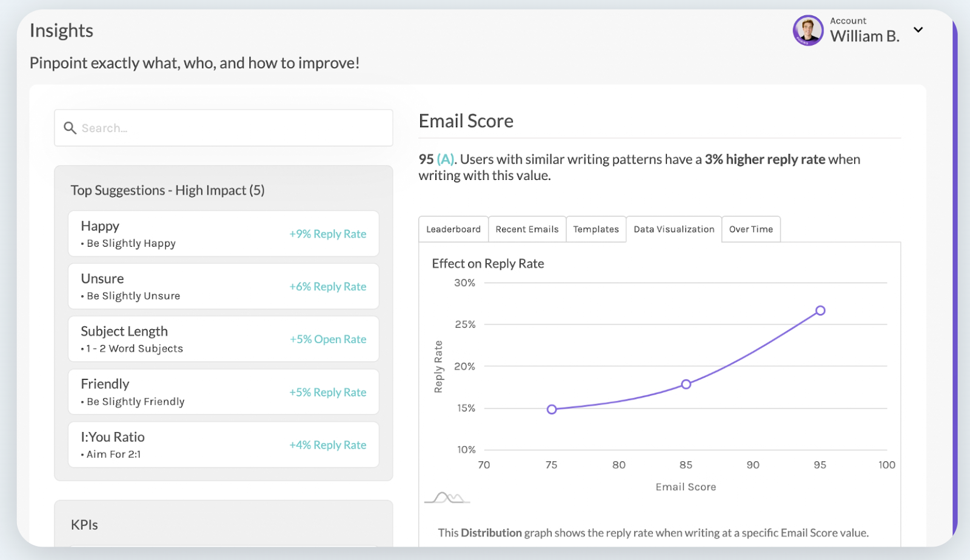Click the data point at Email Score 95

[820, 310]
